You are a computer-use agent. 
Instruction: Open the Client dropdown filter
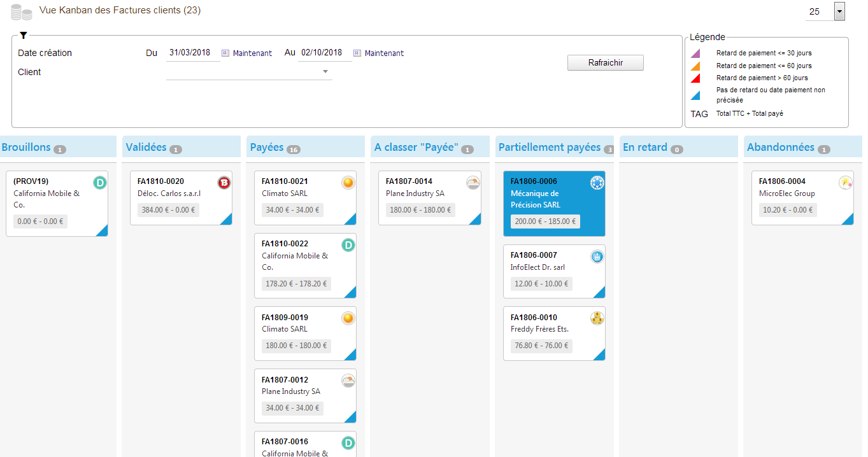click(325, 72)
